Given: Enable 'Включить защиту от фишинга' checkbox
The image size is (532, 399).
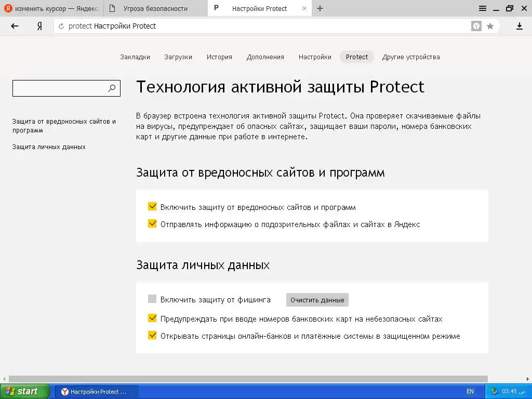Looking at the screenshot, I should tap(152, 299).
